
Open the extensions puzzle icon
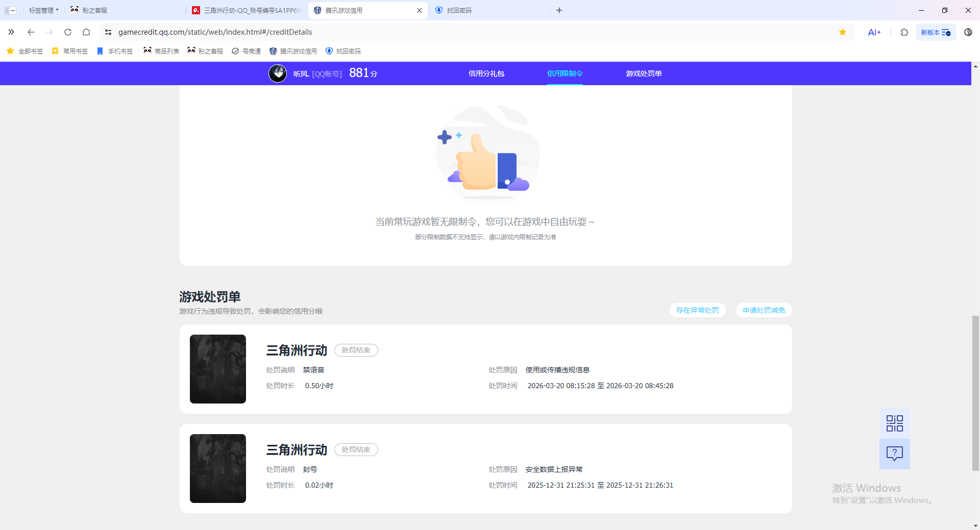click(904, 32)
